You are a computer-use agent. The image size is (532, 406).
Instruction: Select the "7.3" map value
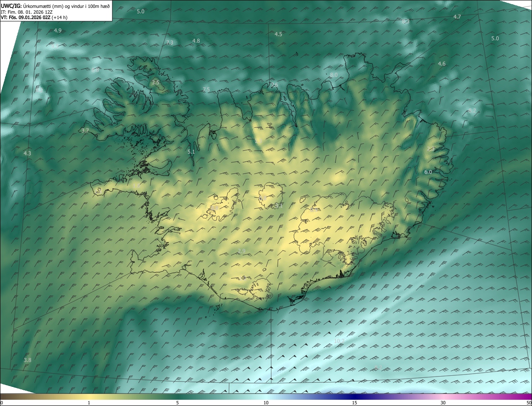click(170, 43)
